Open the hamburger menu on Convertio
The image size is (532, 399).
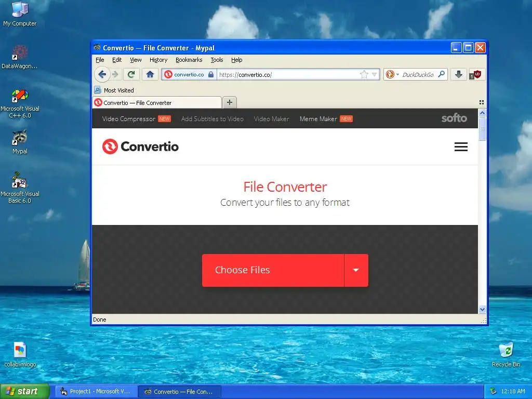click(x=461, y=147)
